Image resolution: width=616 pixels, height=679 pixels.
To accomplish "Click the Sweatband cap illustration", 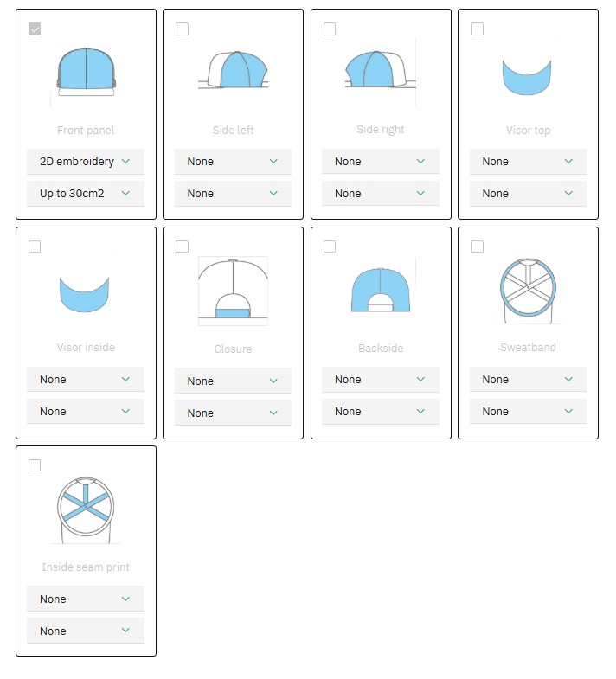I will pos(528,291).
